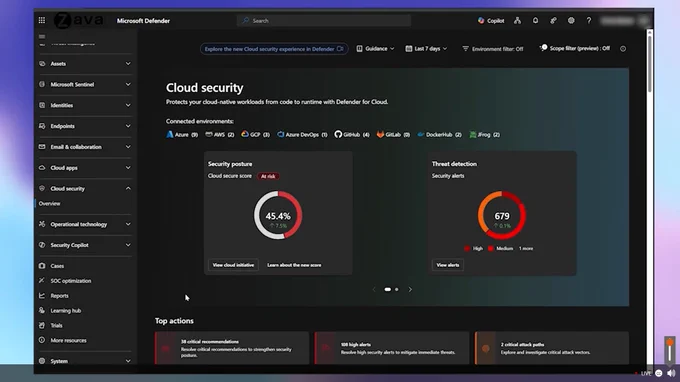Click the Microsoft Sentinel sidebar icon
This screenshot has height=382, width=680.
[x=42, y=85]
